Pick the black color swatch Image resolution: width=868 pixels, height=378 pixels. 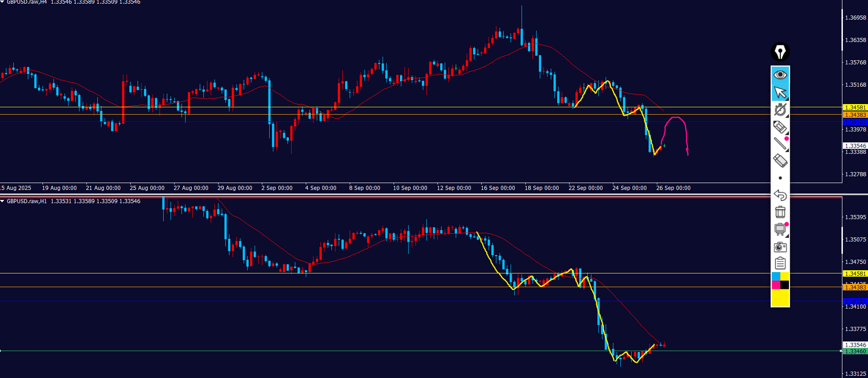784,285
